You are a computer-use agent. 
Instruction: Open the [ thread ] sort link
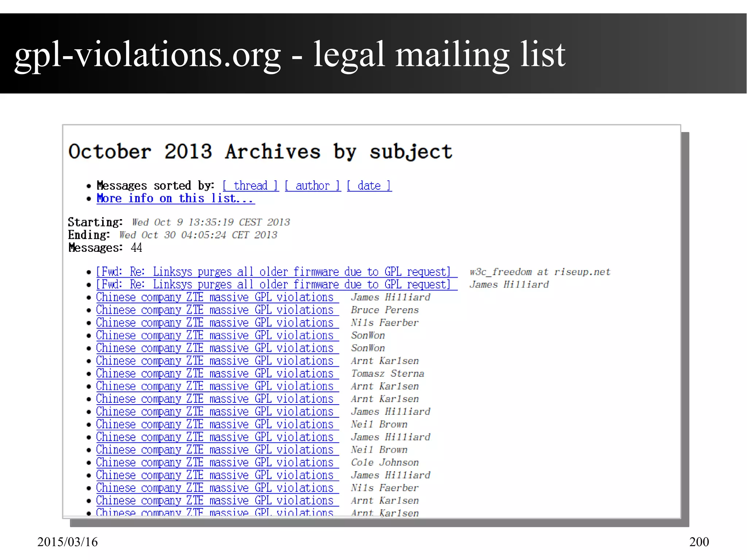pyautogui.click(x=251, y=186)
